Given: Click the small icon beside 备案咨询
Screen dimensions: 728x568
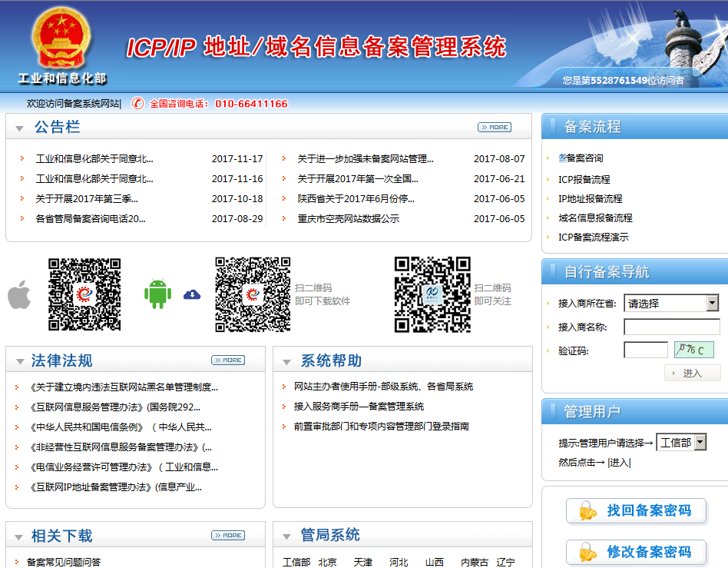Looking at the screenshot, I should 562,158.
